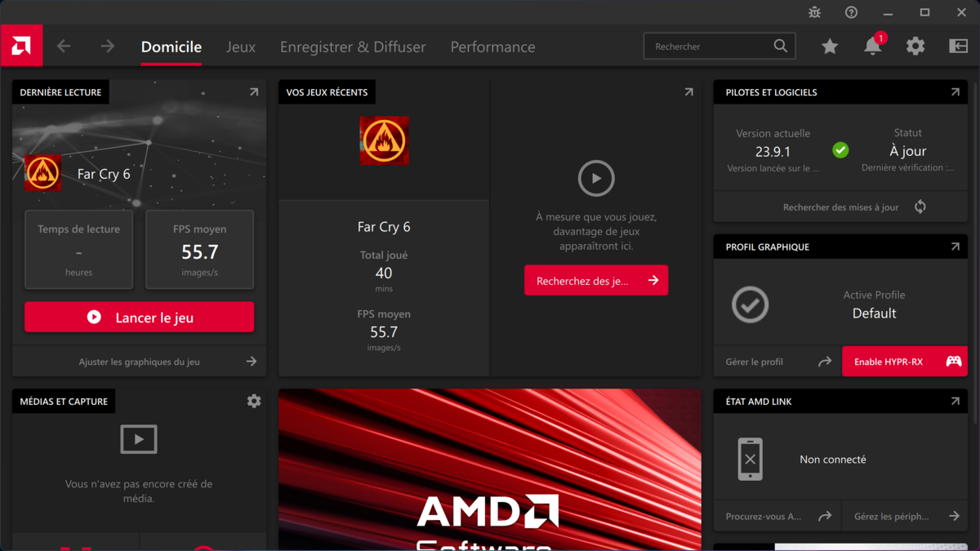The width and height of the screenshot is (980, 551).
Task: Click the active profile checkmark circle
Action: coord(750,304)
